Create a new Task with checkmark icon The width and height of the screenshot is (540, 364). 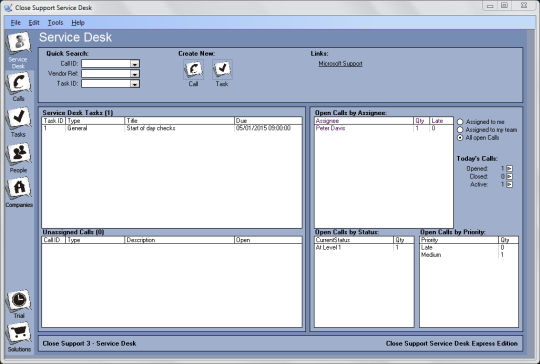tap(222, 69)
